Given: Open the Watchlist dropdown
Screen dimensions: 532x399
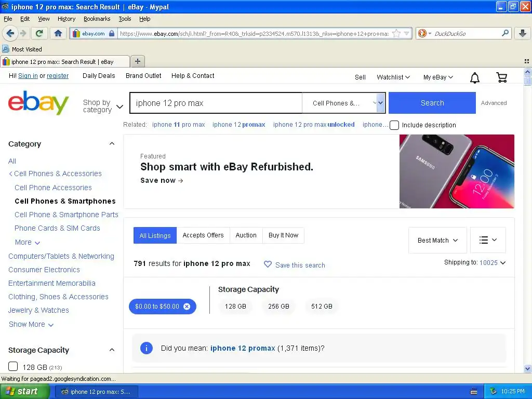Looking at the screenshot, I should pos(393,77).
